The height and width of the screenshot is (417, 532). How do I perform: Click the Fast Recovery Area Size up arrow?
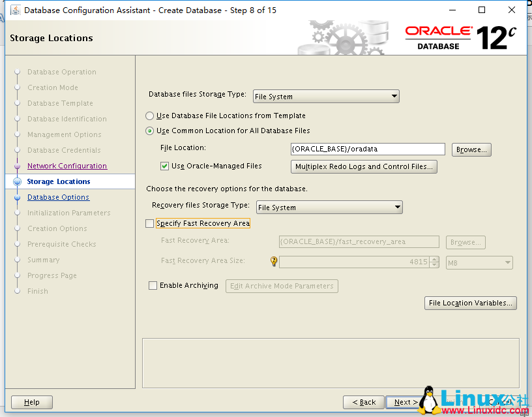(x=434, y=259)
